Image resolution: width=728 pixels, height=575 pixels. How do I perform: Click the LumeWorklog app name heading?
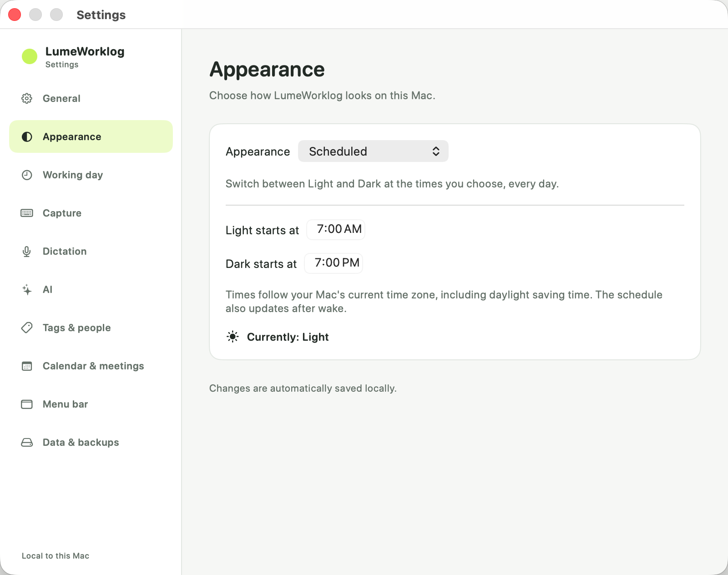pyautogui.click(x=85, y=51)
